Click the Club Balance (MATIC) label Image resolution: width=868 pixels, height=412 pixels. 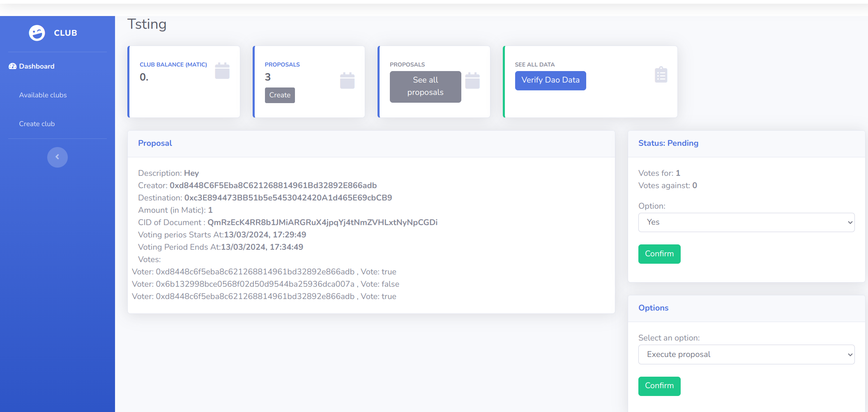pyautogui.click(x=173, y=64)
